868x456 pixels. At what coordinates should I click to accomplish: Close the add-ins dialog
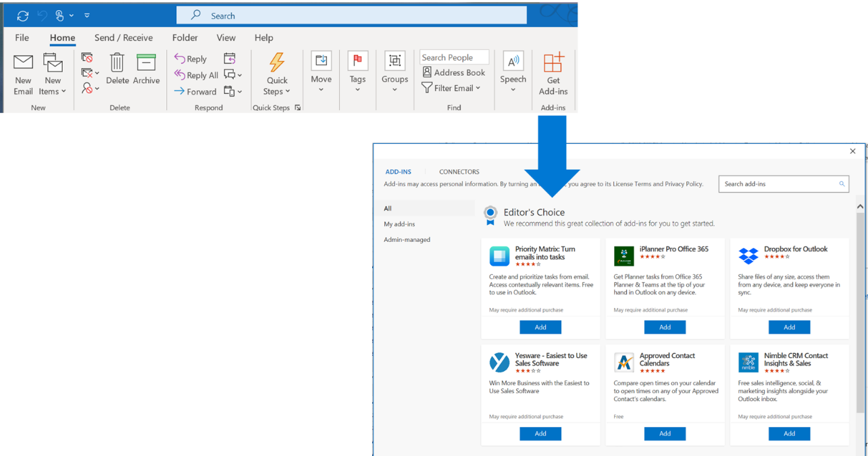852,151
